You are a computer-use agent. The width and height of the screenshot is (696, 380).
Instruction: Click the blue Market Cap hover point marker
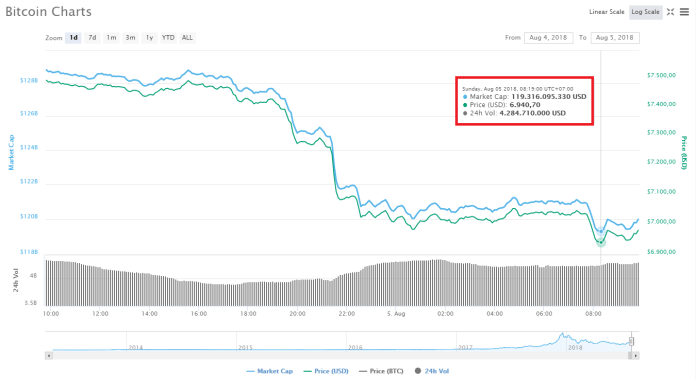601,231
